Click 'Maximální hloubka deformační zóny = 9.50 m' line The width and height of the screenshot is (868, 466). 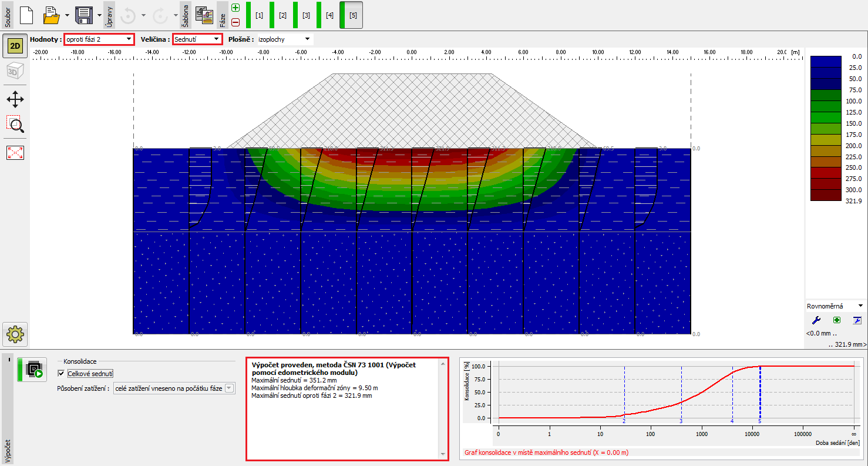pos(314,388)
